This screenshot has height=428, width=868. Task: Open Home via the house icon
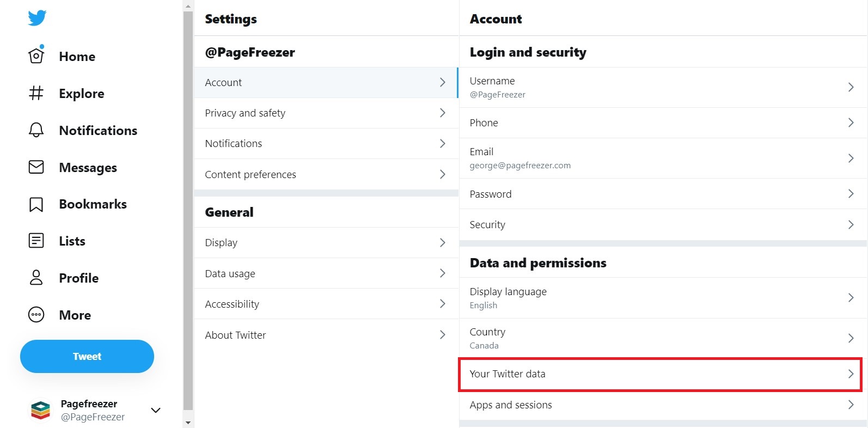click(x=36, y=56)
